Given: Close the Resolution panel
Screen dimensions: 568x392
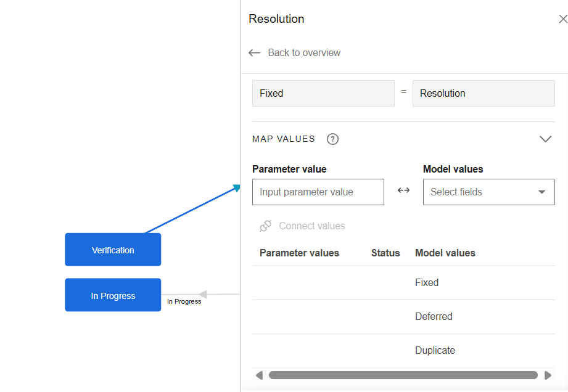Looking at the screenshot, I should click(563, 19).
